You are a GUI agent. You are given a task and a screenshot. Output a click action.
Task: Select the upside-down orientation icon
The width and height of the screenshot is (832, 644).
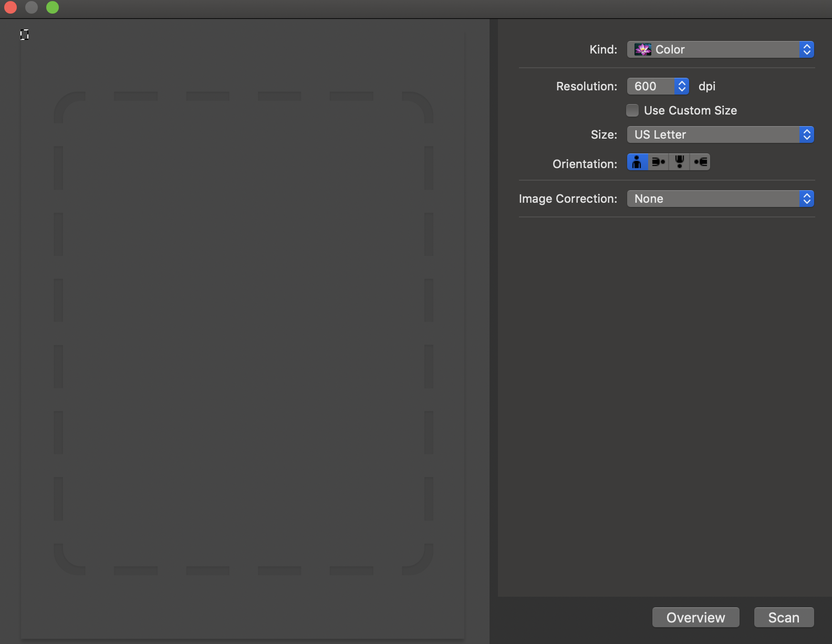tap(679, 162)
